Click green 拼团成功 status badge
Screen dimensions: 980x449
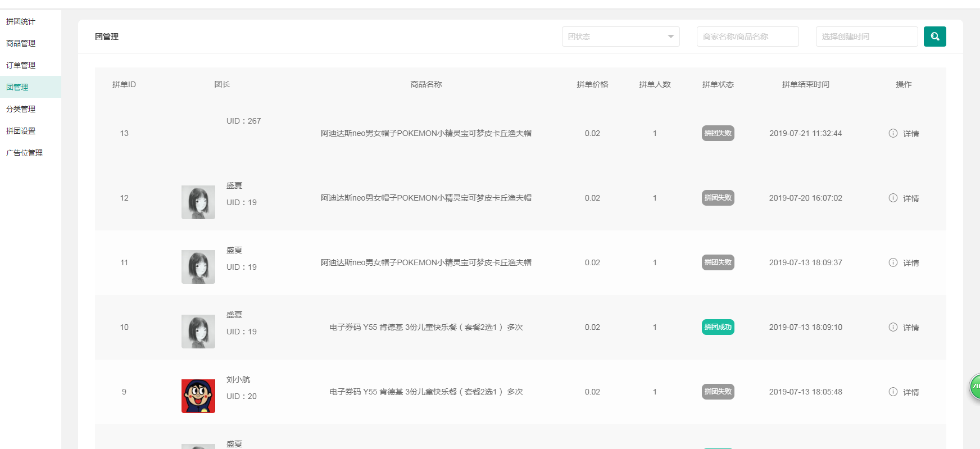718,327
